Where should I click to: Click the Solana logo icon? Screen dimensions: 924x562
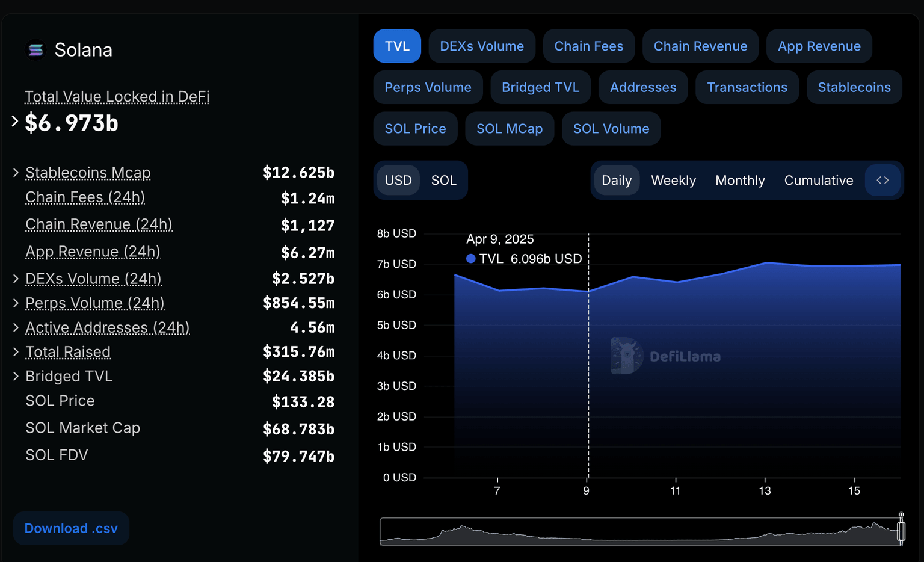(x=35, y=50)
